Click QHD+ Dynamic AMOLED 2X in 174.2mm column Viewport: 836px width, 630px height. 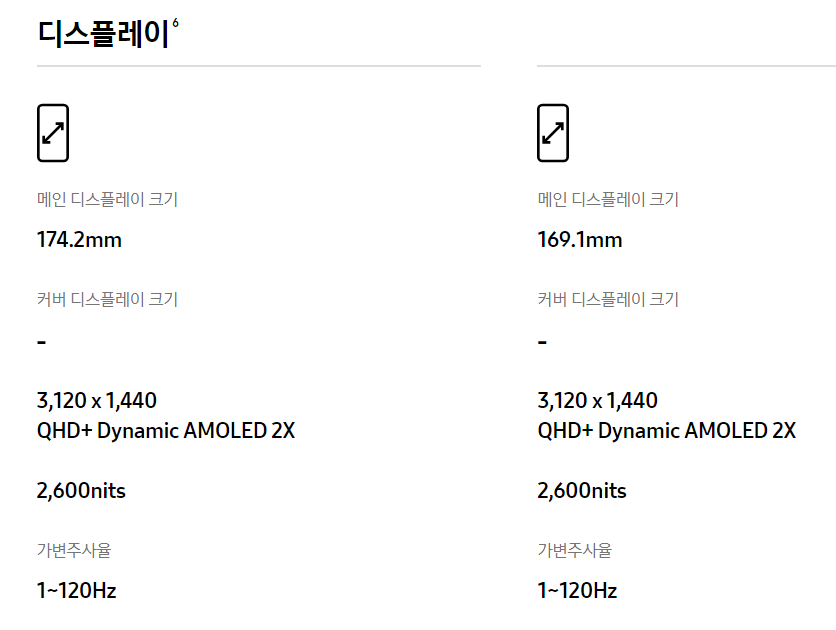[166, 431]
